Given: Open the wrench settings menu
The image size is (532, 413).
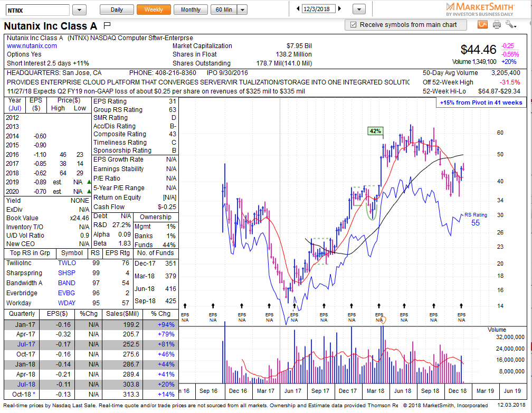Looking at the screenshot, I should 511,24.
